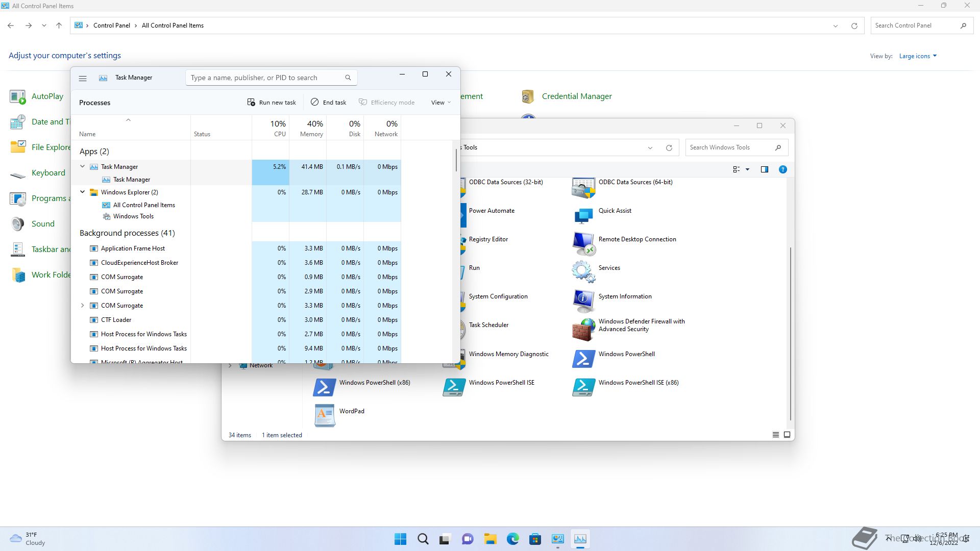Open Control Panel address bar history dropdown
The height and width of the screenshot is (551, 980).
tap(836, 26)
